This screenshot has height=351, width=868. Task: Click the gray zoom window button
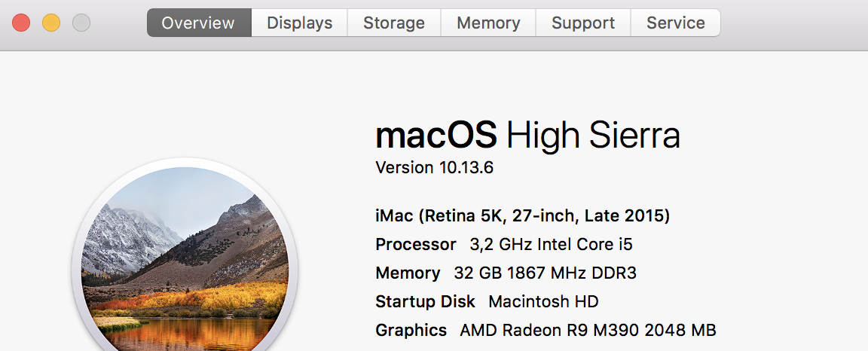tap(81, 23)
